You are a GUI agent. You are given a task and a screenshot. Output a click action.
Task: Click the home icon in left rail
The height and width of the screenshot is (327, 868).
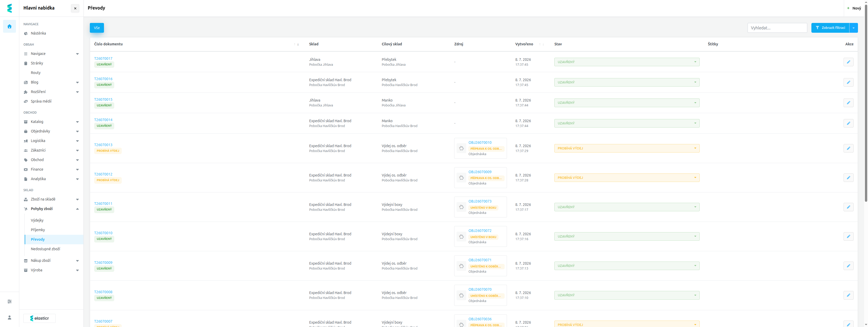pos(10,26)
